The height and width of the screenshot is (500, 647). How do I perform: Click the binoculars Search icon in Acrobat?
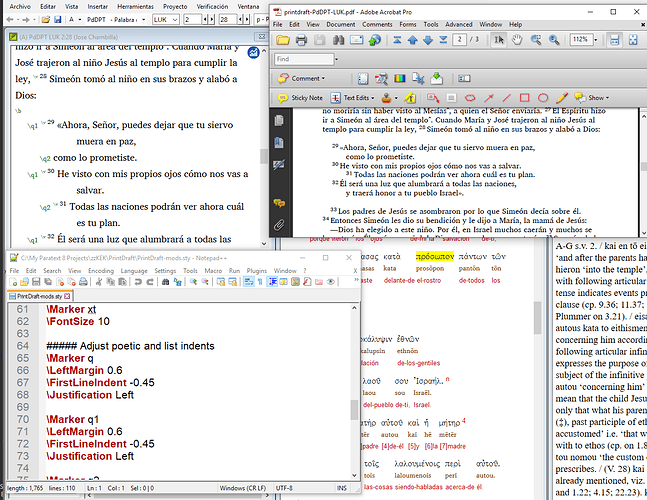click(338, 40)
